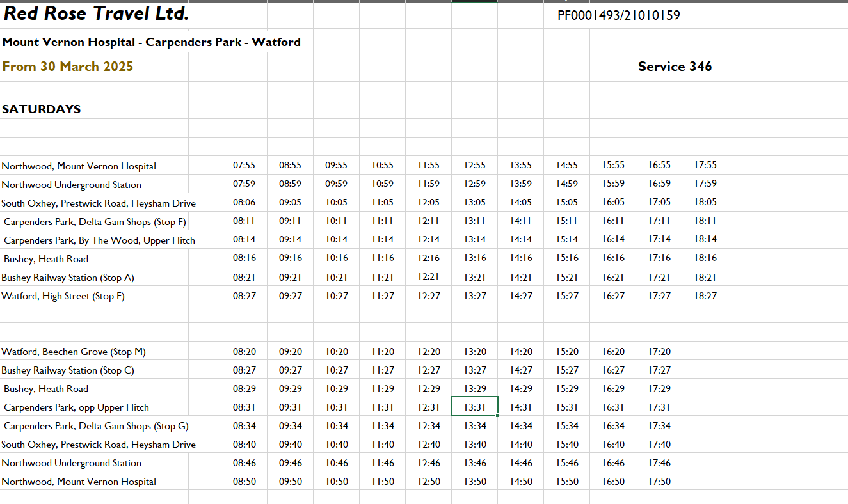Image resolution: width=848 pixels, height=504 pixels.
Task: Select the 09:05 South Oxhey time
Action: (x=290, y=202)
